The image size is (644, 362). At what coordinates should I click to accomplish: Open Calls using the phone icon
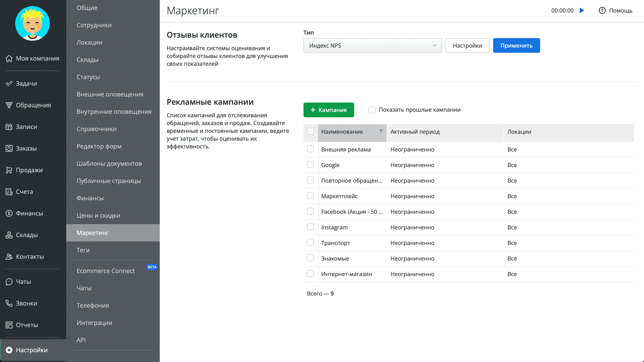[9, 303]
